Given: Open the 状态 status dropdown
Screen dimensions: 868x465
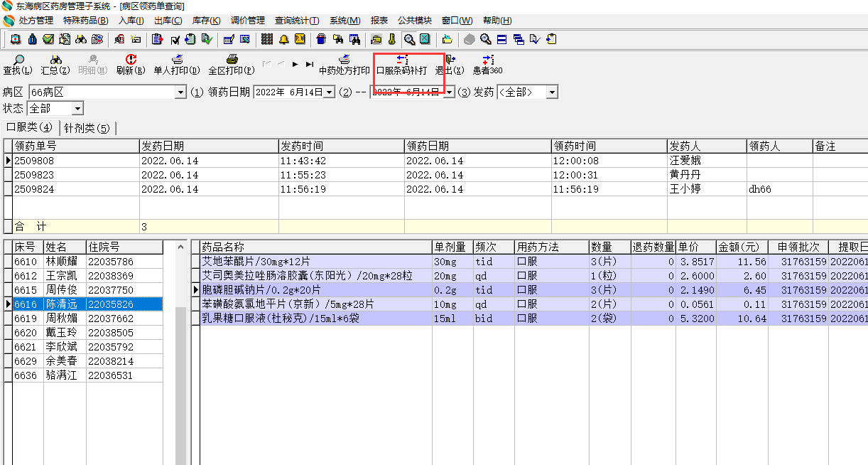Looking at the screenshot, I should coord(77,109).
